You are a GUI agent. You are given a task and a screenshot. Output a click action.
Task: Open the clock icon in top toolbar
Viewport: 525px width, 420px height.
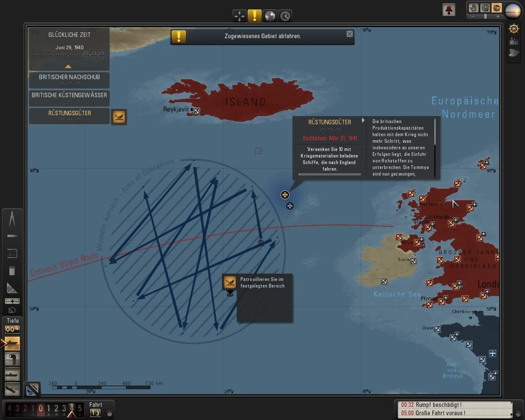click(285, 16)
